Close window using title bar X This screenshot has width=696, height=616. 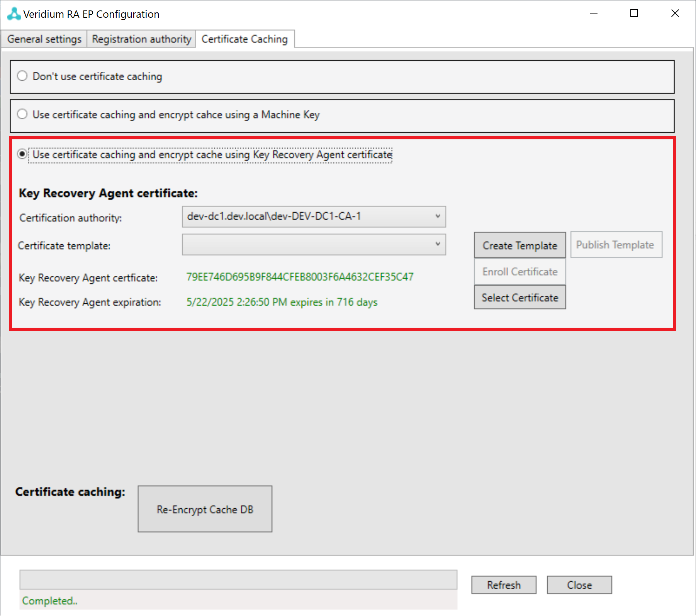pos(675,14)
